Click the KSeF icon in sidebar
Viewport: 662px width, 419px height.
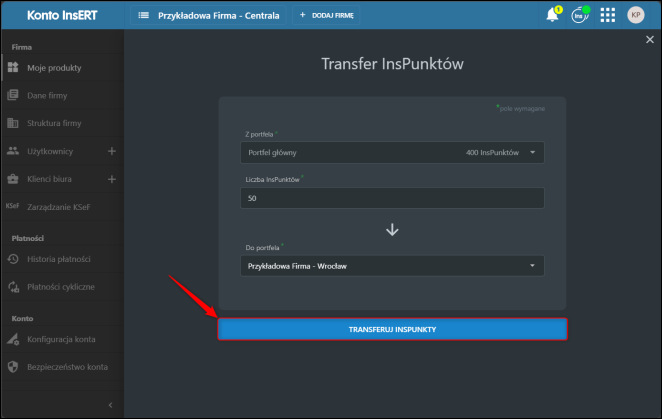[12, 206]
